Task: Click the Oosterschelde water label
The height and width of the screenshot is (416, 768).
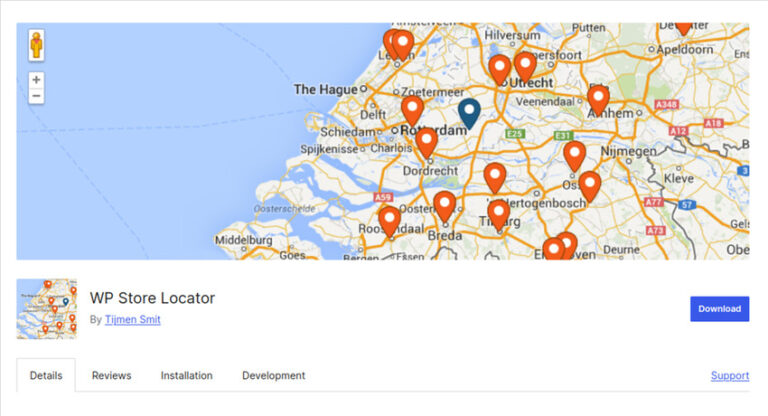Action: tap(285, 209)
